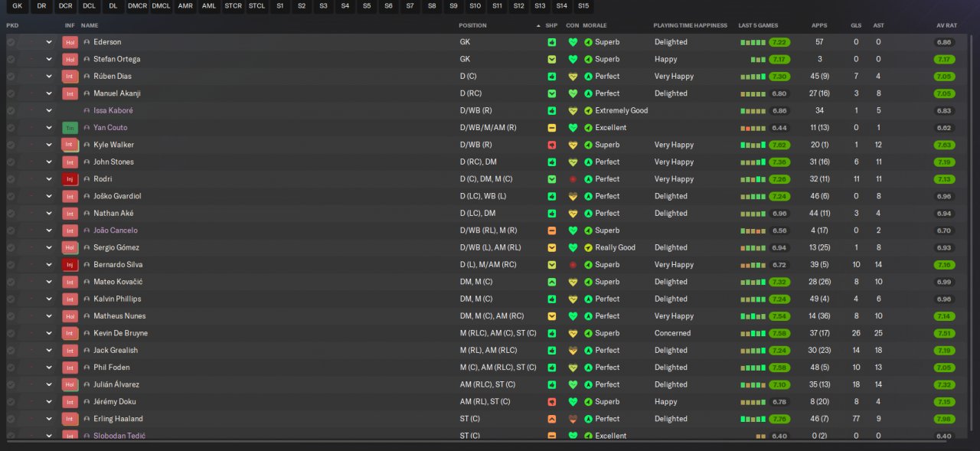
Task: Click Matheus Nunes's Hol badge
Action: (70, 316)
